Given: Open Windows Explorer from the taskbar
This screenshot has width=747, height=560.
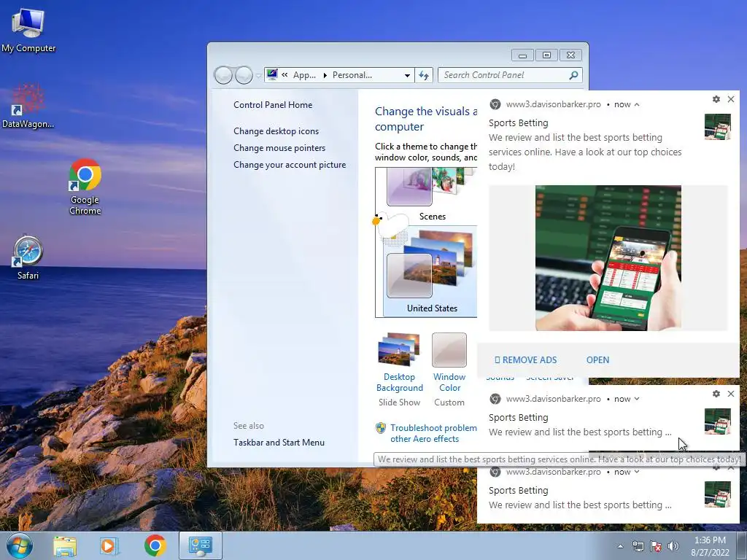Looking at the screenshot, I should tap(65, 545).
